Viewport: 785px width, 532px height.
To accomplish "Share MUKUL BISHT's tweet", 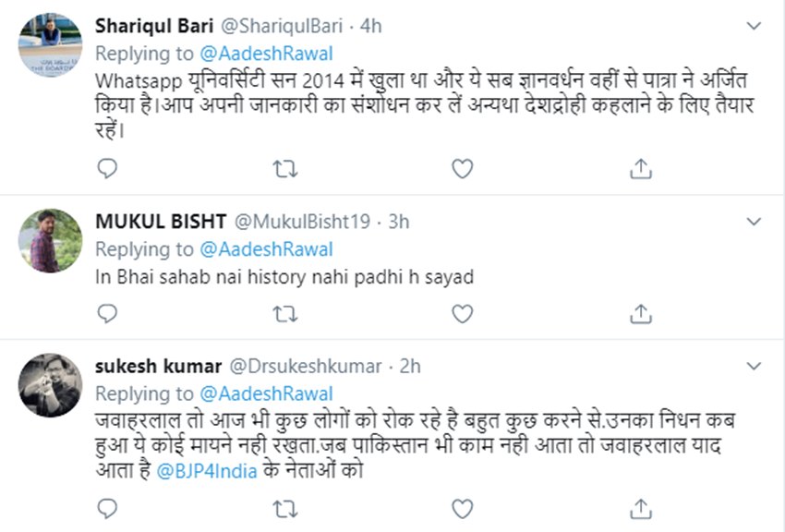I will (x=640, y=313).
